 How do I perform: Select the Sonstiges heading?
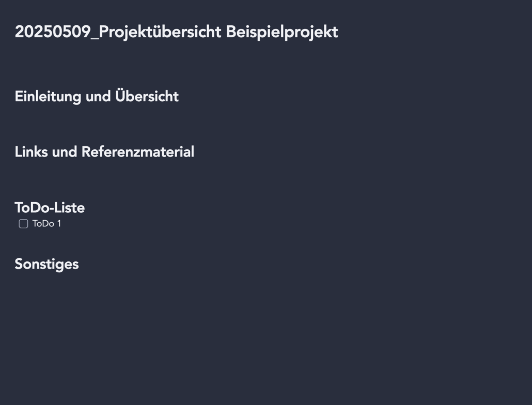[47, 264]
